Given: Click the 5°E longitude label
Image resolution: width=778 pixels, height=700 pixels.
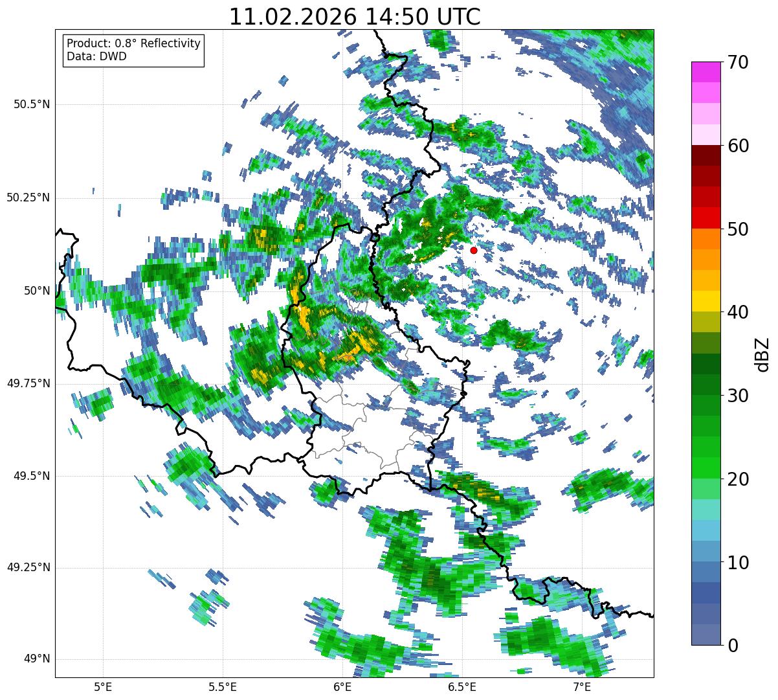Looking at the screenshot, I should point(103,686).
